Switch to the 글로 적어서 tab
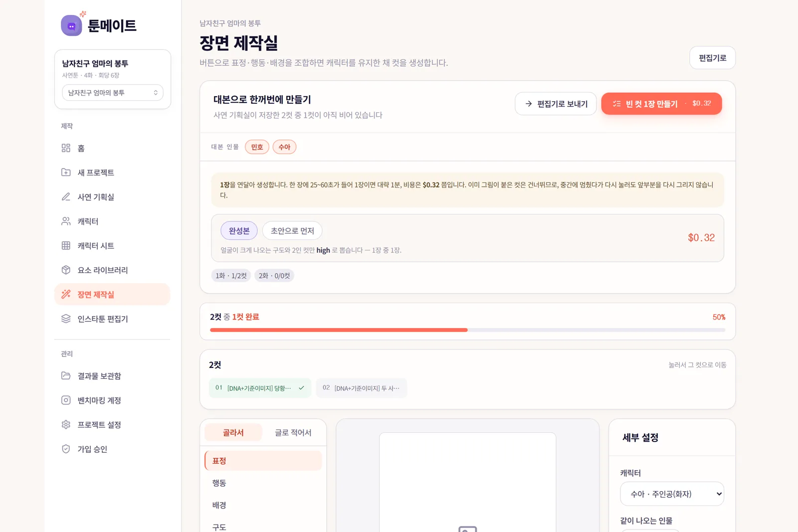798x532 pixels. coord(293,433)
